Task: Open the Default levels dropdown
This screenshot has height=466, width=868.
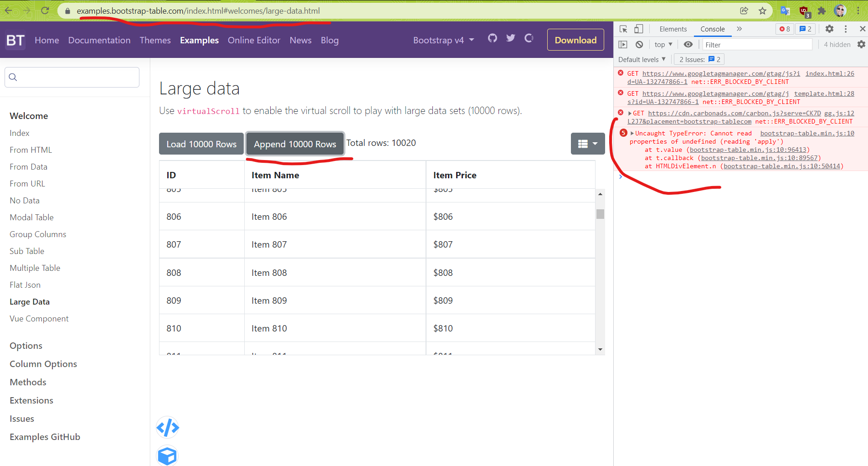Action: click(641, 59)
